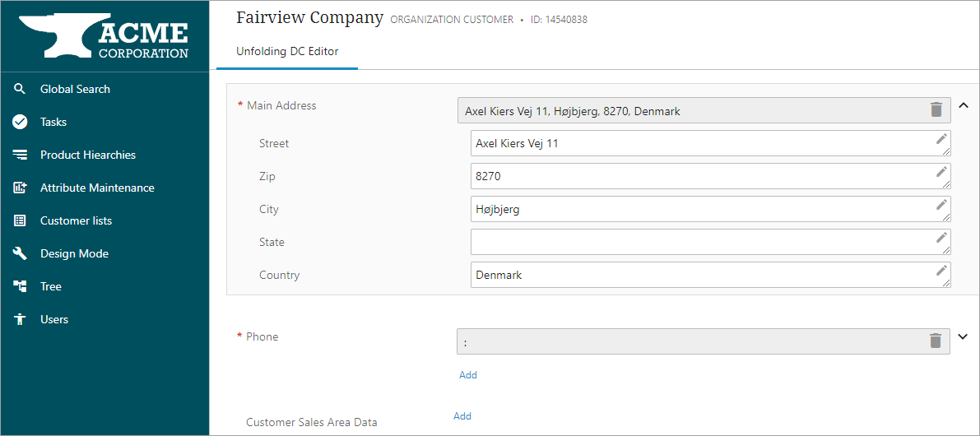Click the Attribute Maintenance icon
Viewport: 980px width, 436px height.
tap(21, 188)
